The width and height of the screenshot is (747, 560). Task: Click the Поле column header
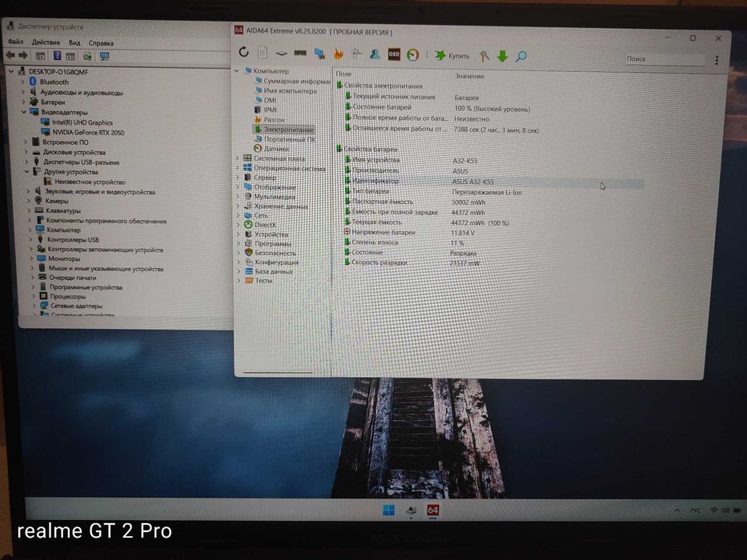tap(343, 74)
